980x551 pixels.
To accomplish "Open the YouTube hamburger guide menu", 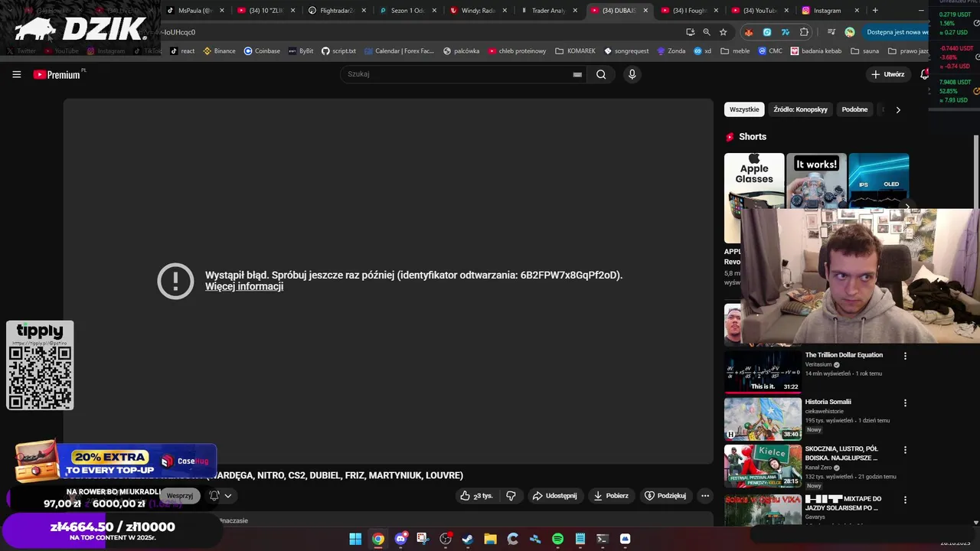I will [16, 74].
